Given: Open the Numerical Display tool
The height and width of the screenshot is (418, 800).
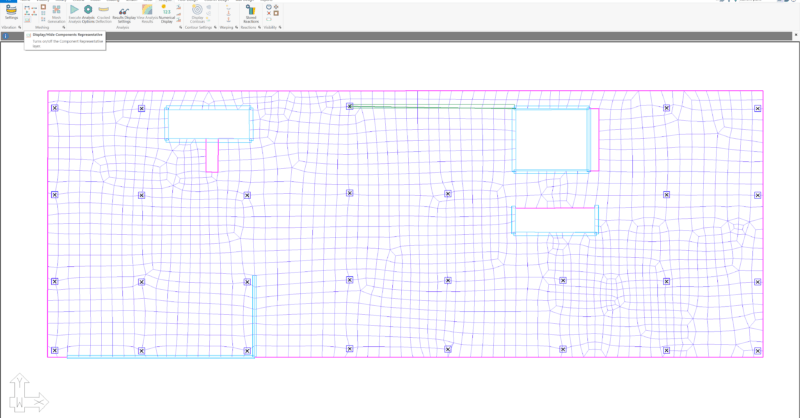Looking at the screenshot, I should tap(167, 13).
